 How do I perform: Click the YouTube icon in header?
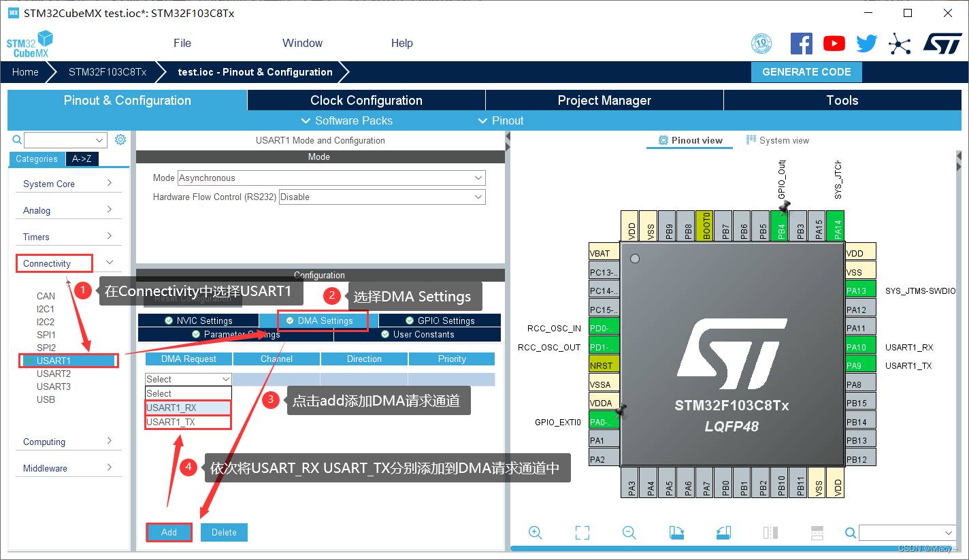(x=834, y=43)
